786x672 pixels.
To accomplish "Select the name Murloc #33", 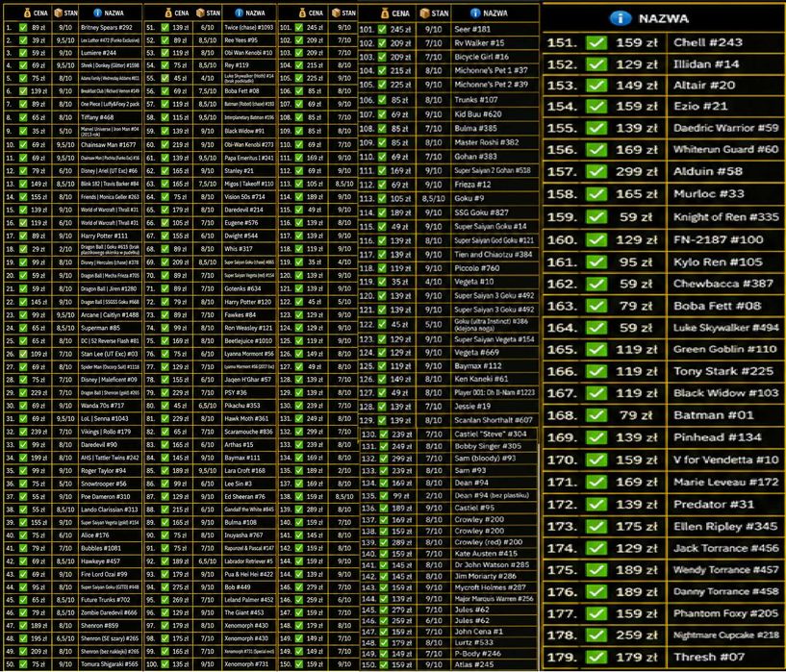I will [709, 193].
